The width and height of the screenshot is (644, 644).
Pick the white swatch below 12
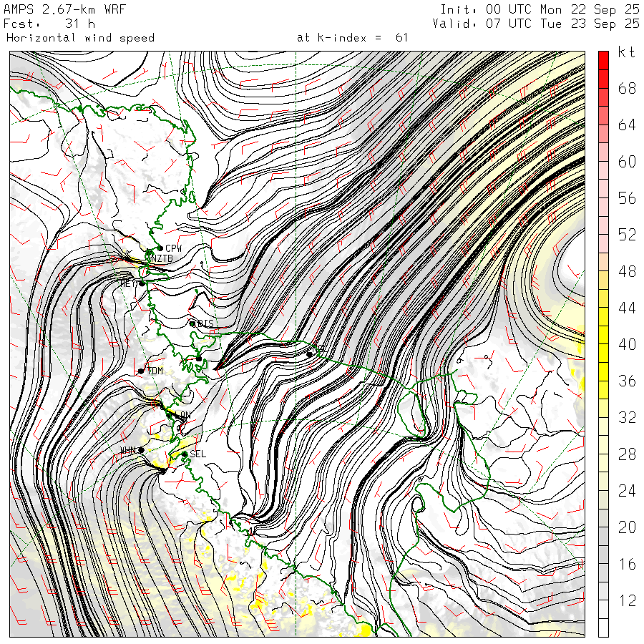tap(603, 628)
